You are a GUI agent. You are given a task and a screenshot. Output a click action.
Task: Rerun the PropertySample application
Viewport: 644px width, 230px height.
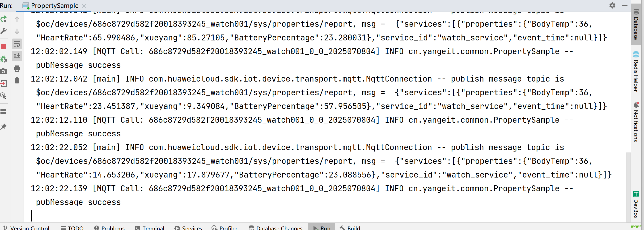pos(4,19)
